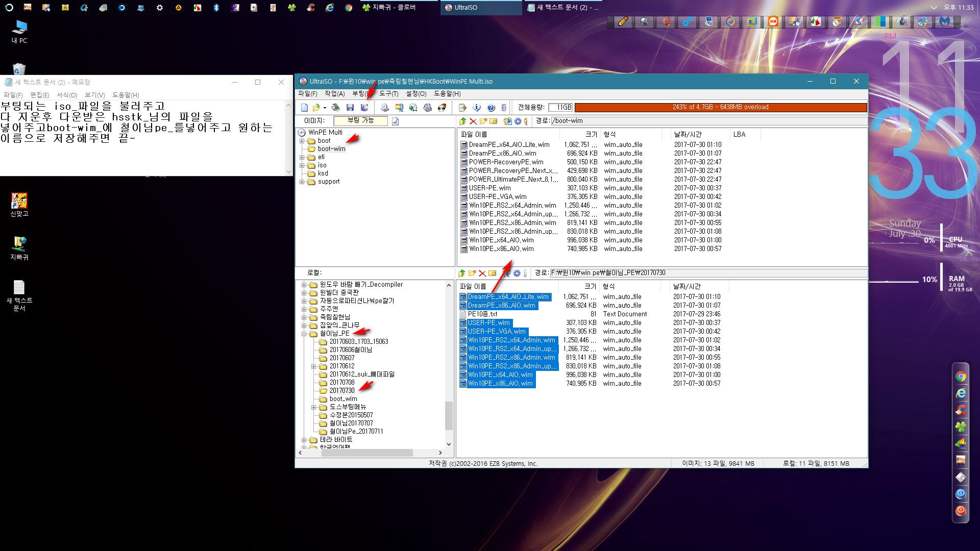The image size is (980, 551).
Task: Select POWER-RecoveryPE.wim in the image list
Action: pos(506,162)
